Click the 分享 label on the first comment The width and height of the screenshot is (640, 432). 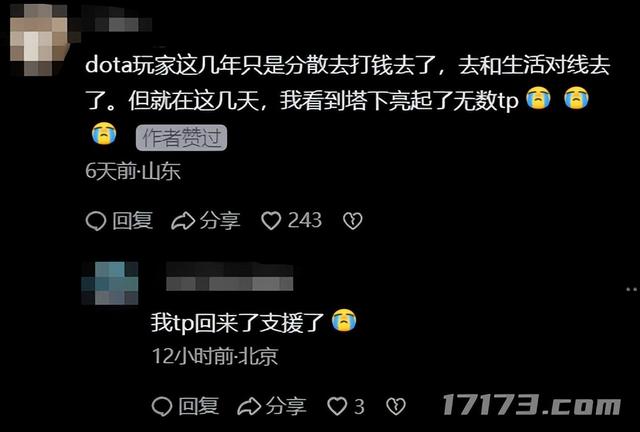click(x=220, y=221)
